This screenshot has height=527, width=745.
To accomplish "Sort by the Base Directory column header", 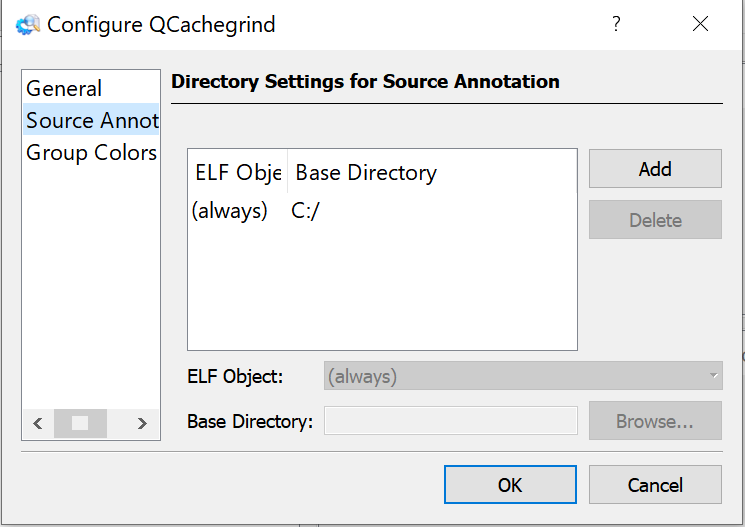I will [x=366, y=173].
